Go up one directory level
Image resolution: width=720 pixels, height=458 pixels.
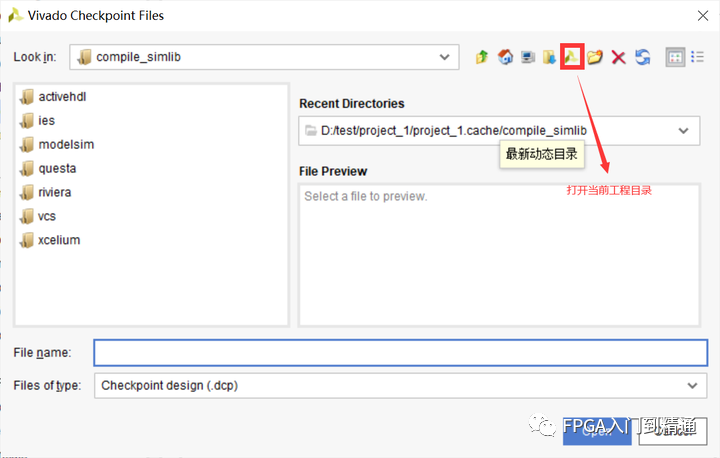(x=482, y=57)
